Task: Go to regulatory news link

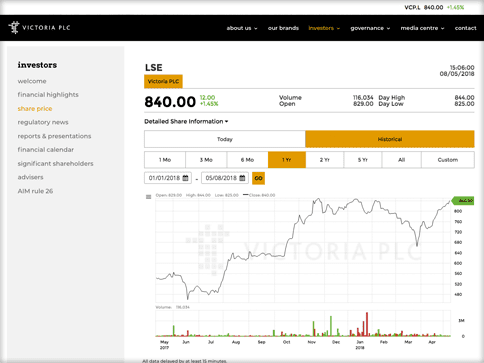Action: [x=43, y=122]
